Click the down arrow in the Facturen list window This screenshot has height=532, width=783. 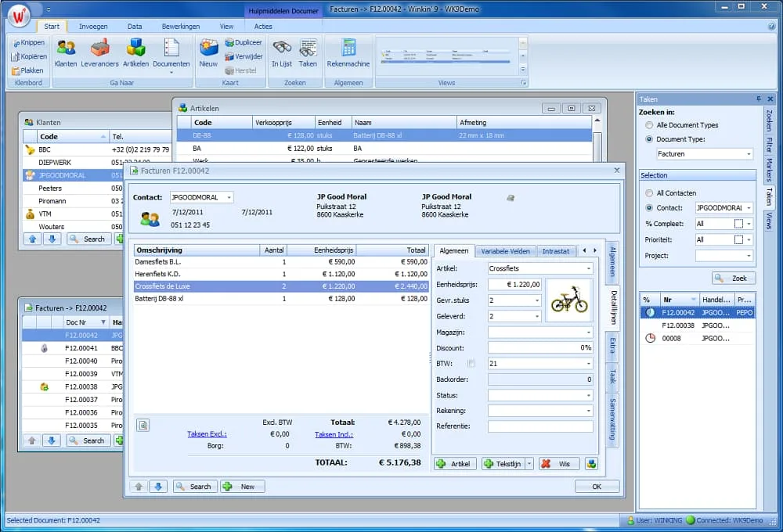click(52, 440)
